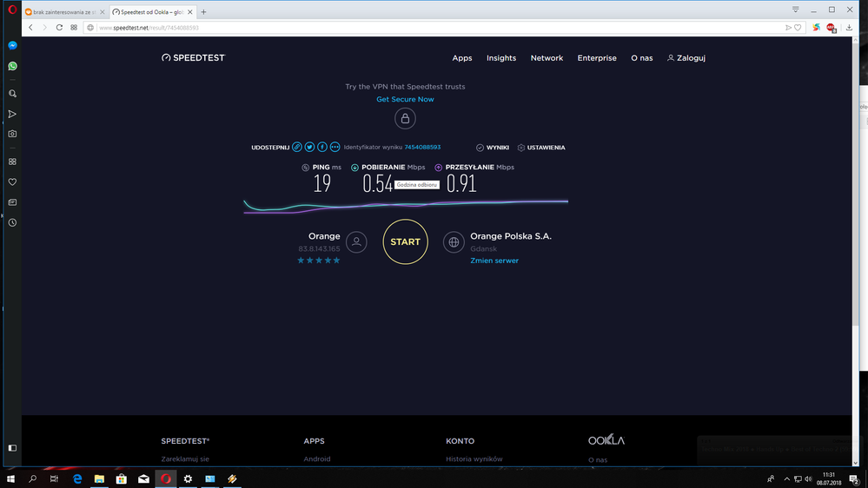The width and height of the screenshot is (868, 488).
Task: Copy result link share icon
Action: click(297, 147)
